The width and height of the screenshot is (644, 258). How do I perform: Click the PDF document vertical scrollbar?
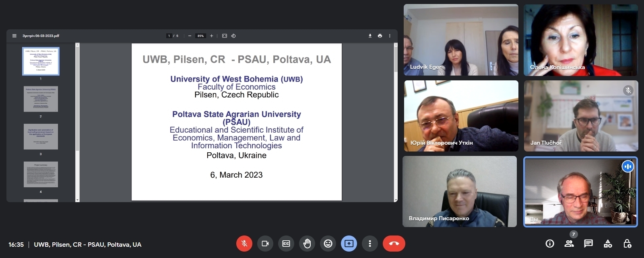(396, 60)
